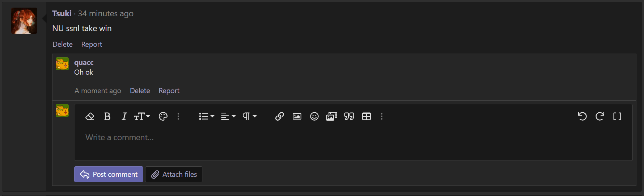Expand the text alignment dropdown

[228, 116]
